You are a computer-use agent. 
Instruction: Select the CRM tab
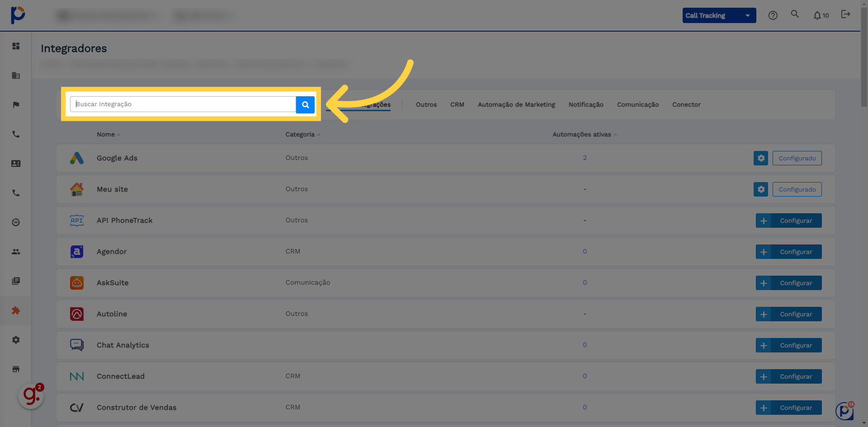pyautogui.click(x=457, y=105)
